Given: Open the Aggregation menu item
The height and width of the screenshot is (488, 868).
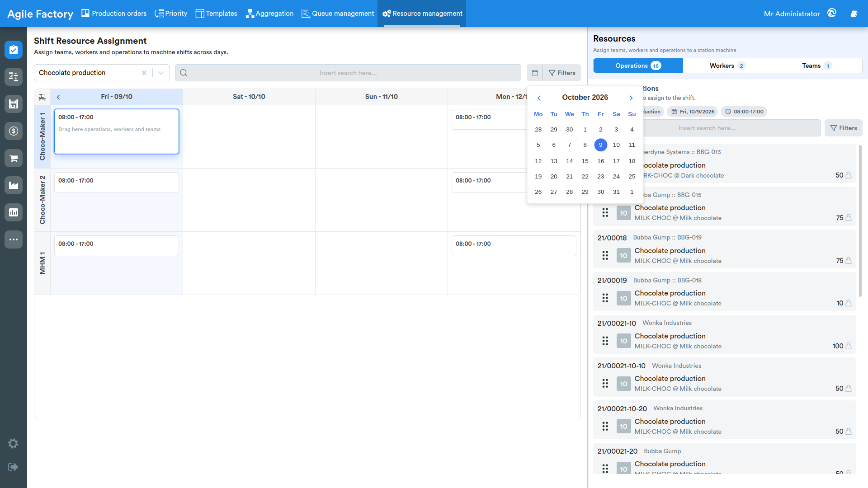Looking at the screenshot, I should click(269, 14).
